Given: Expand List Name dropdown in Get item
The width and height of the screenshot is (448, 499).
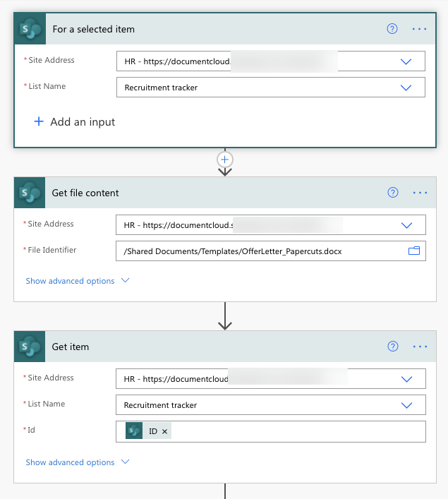Looking at the screenshot, I should (x=406, y=405).
